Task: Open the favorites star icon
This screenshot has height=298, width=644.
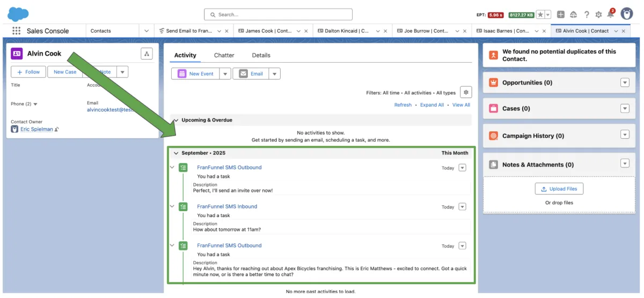Action: point(540,14)
